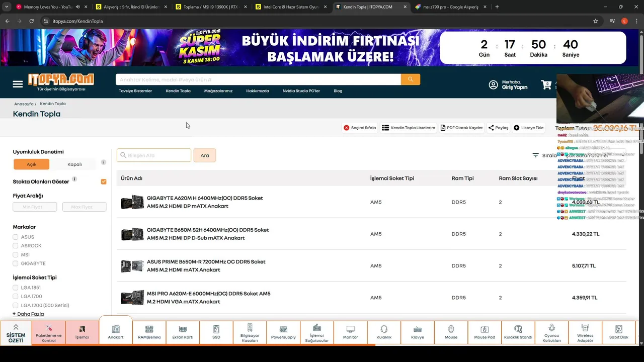Check the ASROCK brand filter
Screen dimensions: 644x362
coord(16,246)
